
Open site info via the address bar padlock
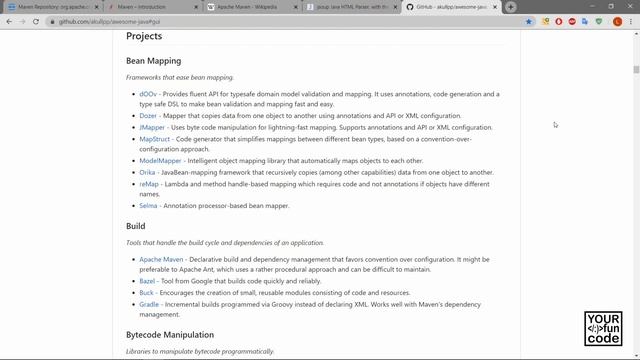(x=52, y=22)
